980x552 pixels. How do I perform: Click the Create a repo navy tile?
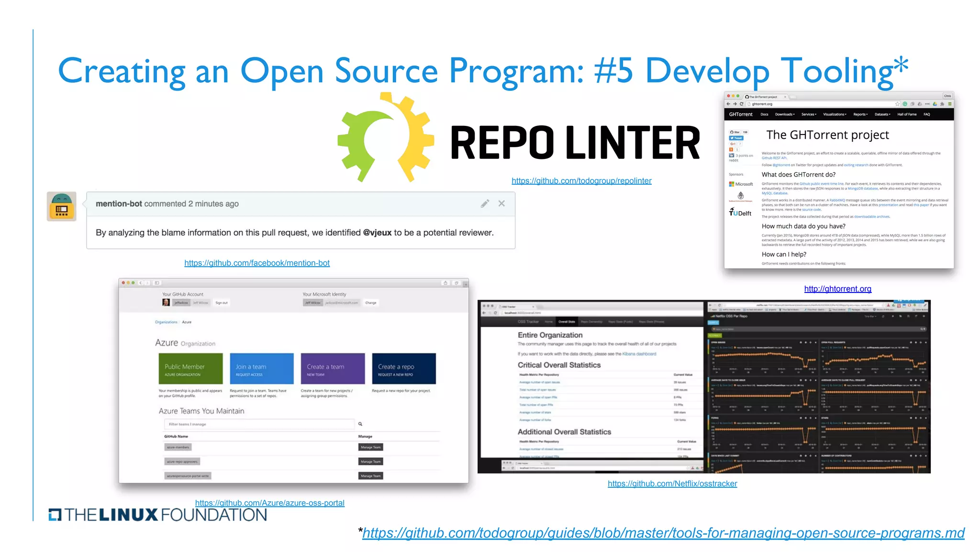pos(404,369)
